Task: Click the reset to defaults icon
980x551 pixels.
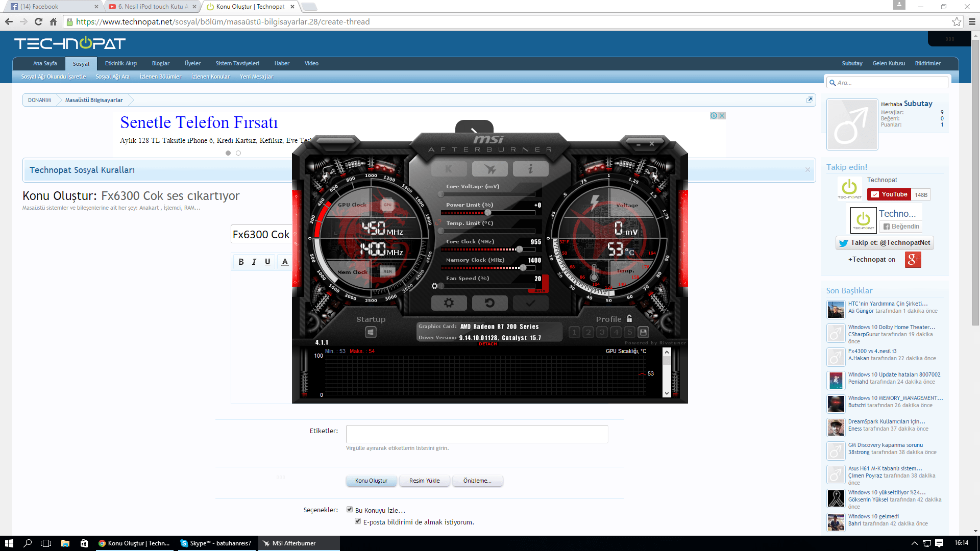Action: point(489,303)
